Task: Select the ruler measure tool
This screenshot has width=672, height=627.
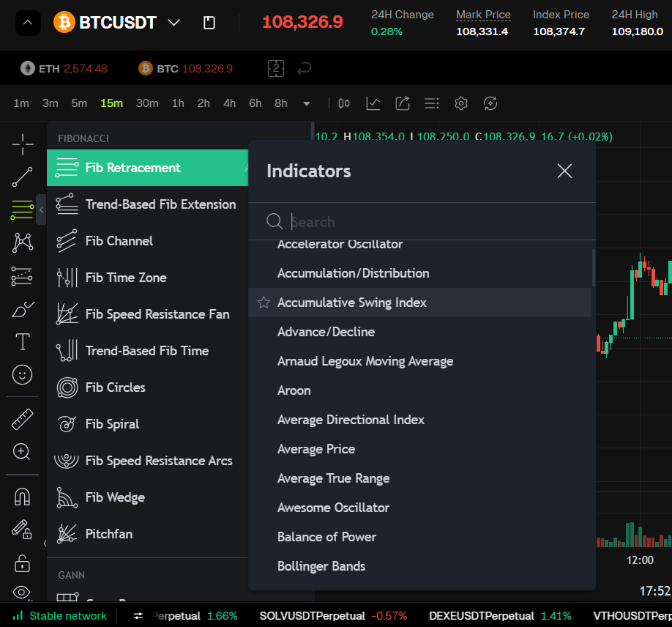Action: [22, 419]
